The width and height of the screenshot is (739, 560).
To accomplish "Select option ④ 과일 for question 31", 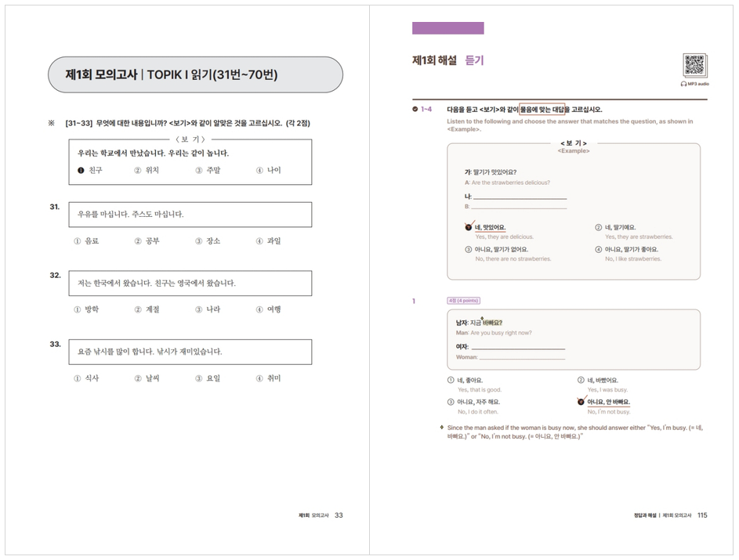I will (268, 241).
